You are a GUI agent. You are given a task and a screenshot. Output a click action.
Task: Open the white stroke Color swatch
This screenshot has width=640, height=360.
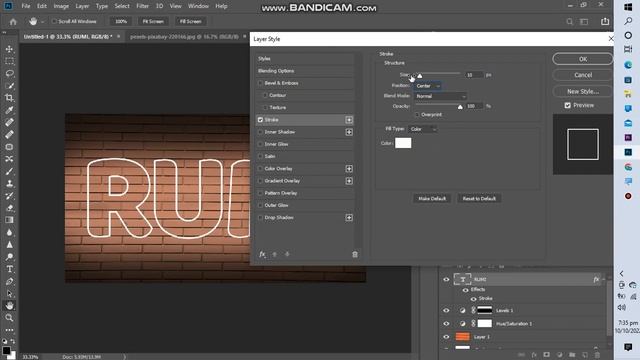coord(403,143)
